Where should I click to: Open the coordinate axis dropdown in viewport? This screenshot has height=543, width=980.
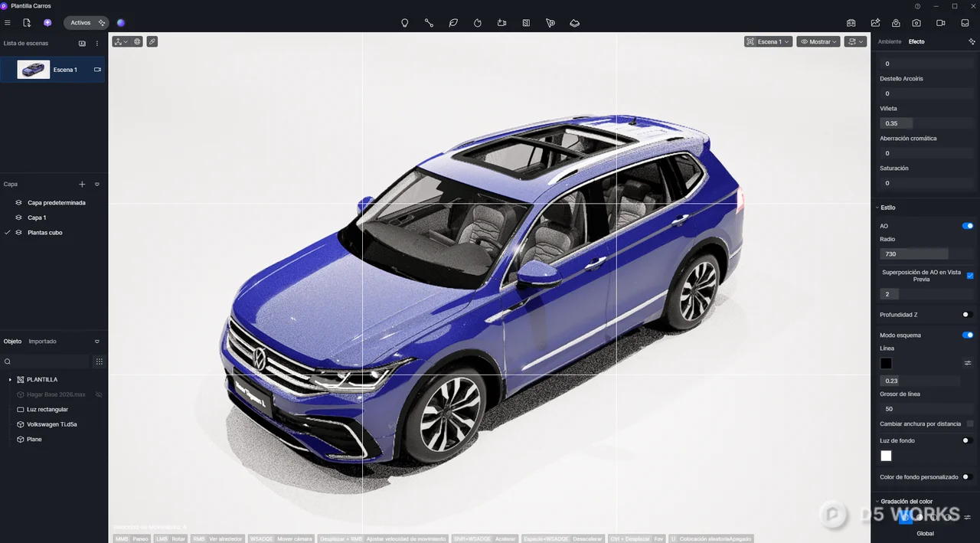tap(121, 41)
